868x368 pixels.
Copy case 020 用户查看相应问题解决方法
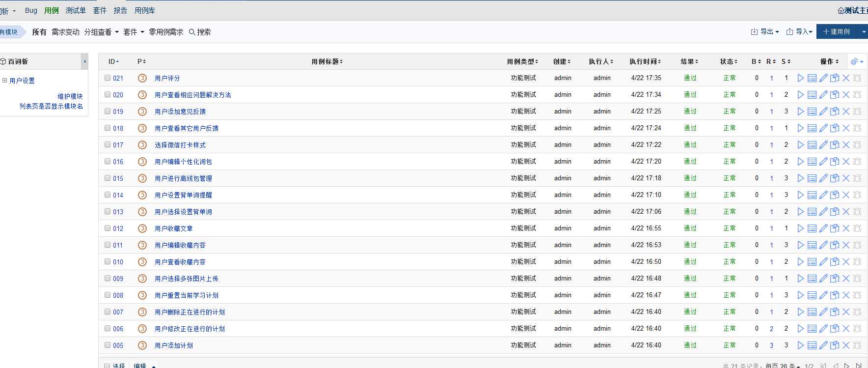pyautogui.click(x=835, y=95)
